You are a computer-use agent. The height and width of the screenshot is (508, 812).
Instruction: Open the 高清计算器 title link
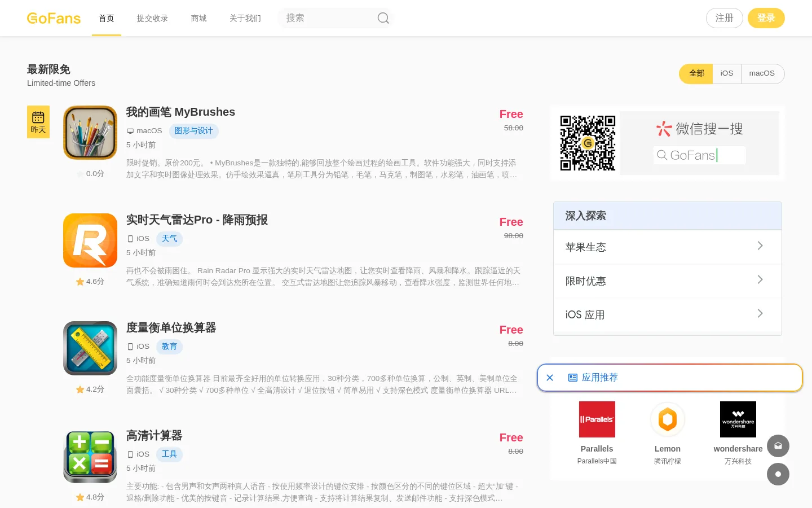coord(155,435)
